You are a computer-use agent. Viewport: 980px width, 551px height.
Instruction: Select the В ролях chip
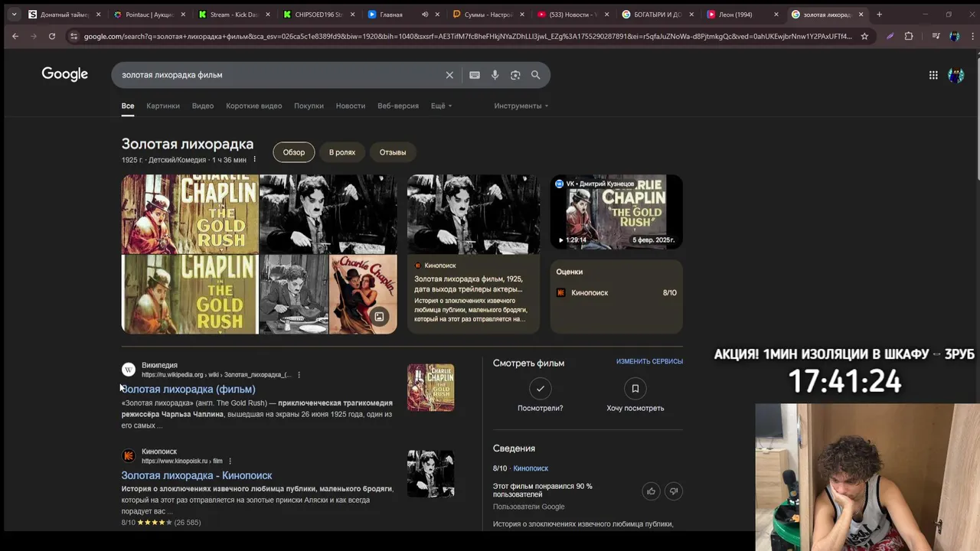click(x=342, y=152)
